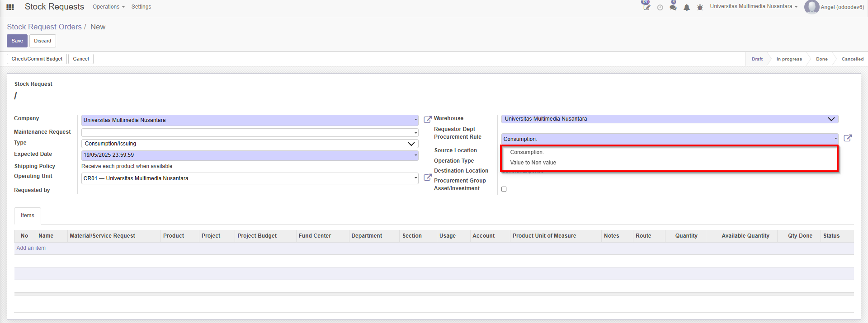Open user menu Angel (odoodev6)
Image resolution: width=868 pixels, height=323 pixels.
tap(842, 7)
